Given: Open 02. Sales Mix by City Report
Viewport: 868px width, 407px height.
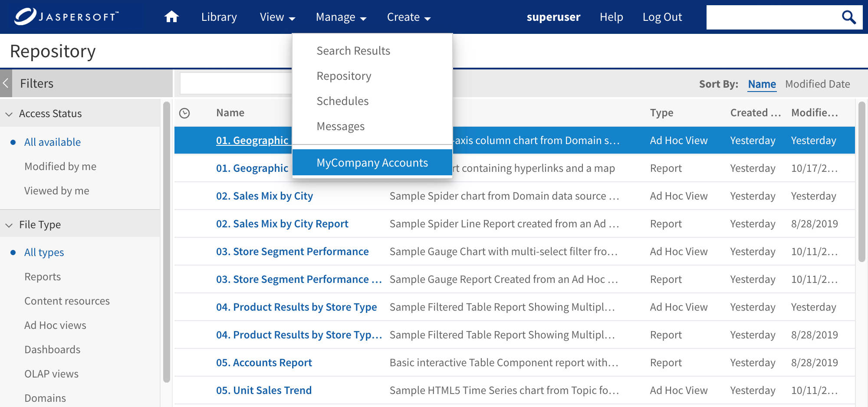Looking at the screenshot, I should pos(282,223).
